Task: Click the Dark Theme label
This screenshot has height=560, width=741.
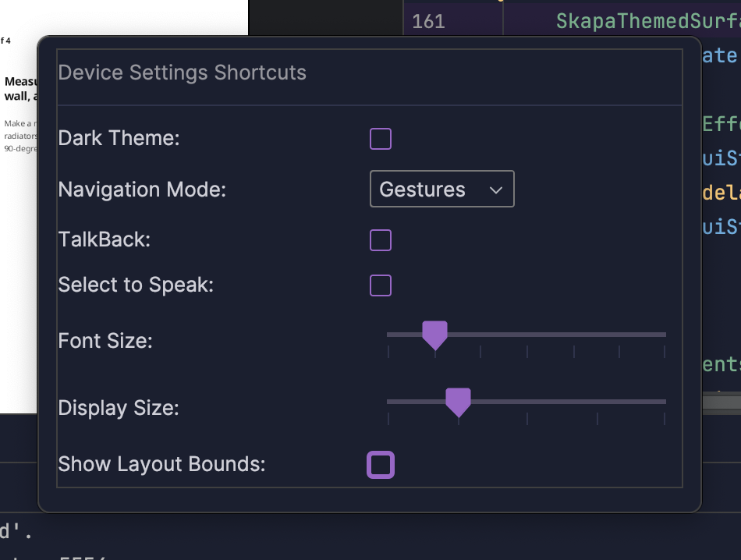Action: (119, 139)
